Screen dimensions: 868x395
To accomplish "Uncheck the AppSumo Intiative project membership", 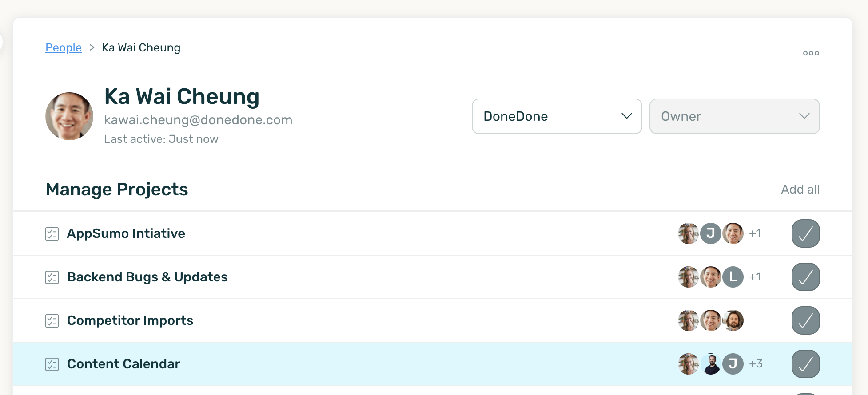I will point(806,233).
